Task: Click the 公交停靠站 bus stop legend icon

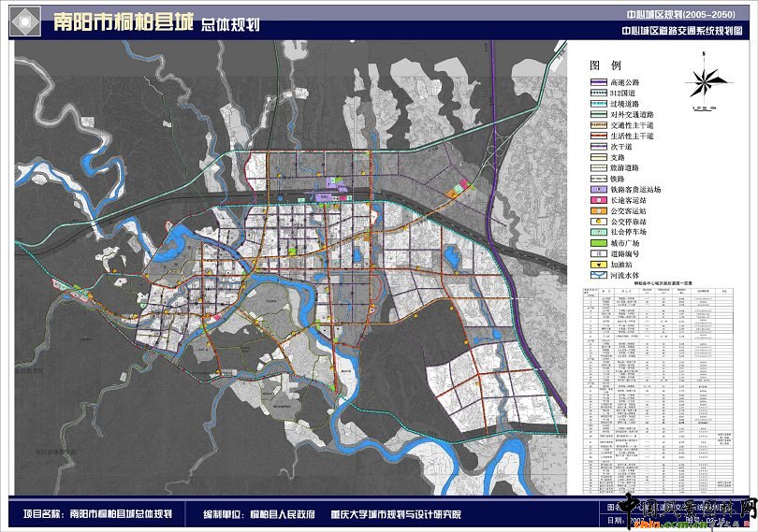Action: click(593, 222)
